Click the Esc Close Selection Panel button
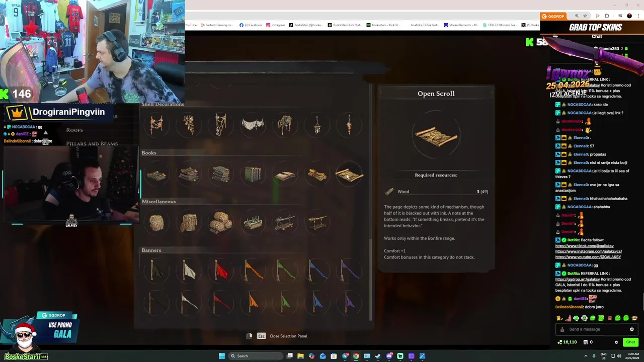 click(282, 336)
